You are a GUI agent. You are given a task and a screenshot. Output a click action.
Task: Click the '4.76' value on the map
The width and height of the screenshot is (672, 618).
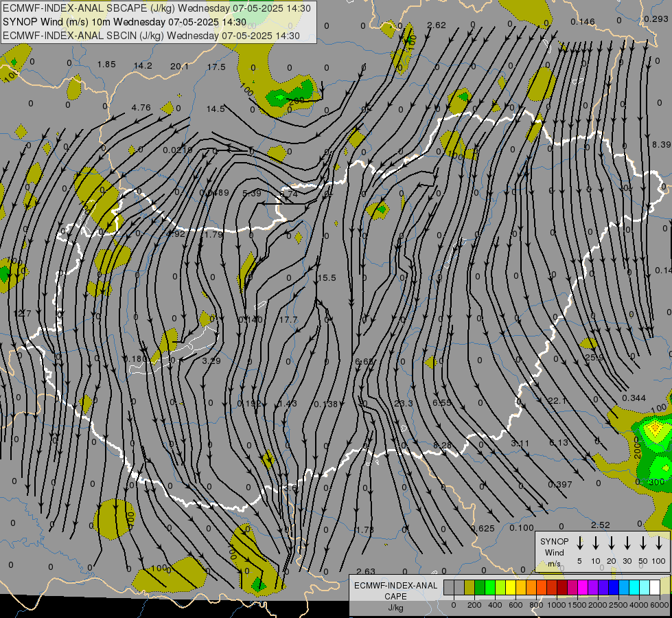[x=141, y=107]
